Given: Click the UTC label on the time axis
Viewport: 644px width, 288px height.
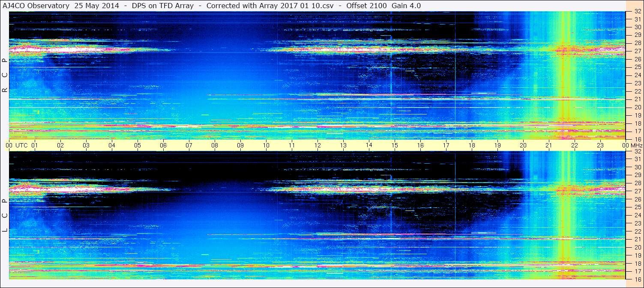Looking at the screenshot, I should click(22, 145).
